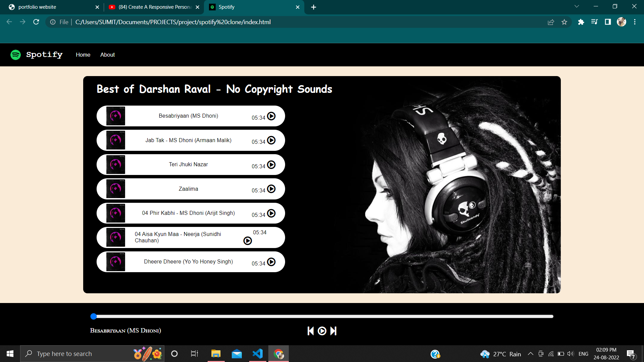This screenshot has height=362, width=644.
Task: Play Besabriyaan (MS Dhoni) song
Action: point(271,116)
